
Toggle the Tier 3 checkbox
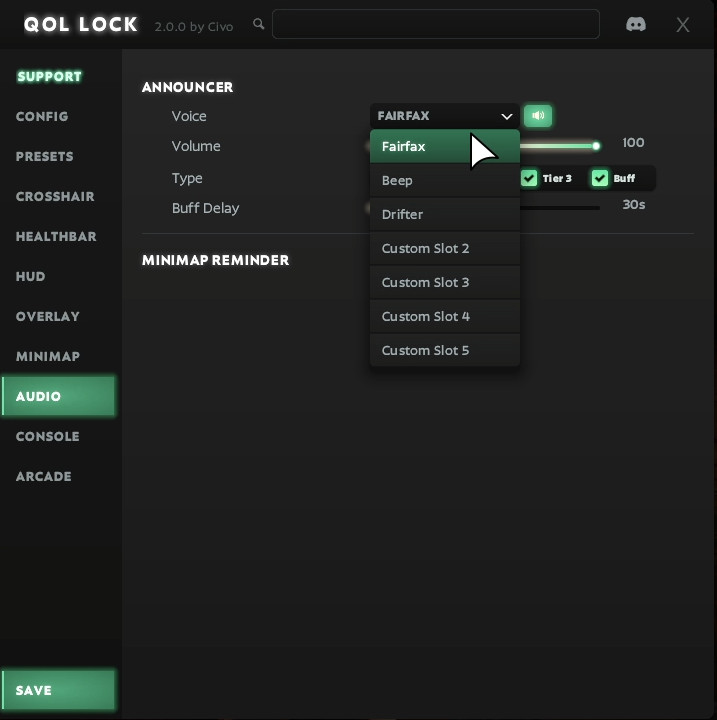tap(530, 178)
